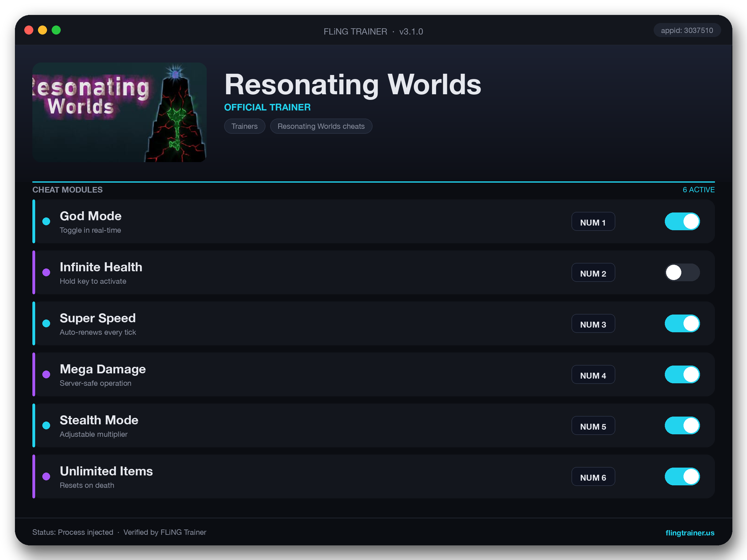
Task: Click the Stealth Mode status dot
Action: coord(46,425)
